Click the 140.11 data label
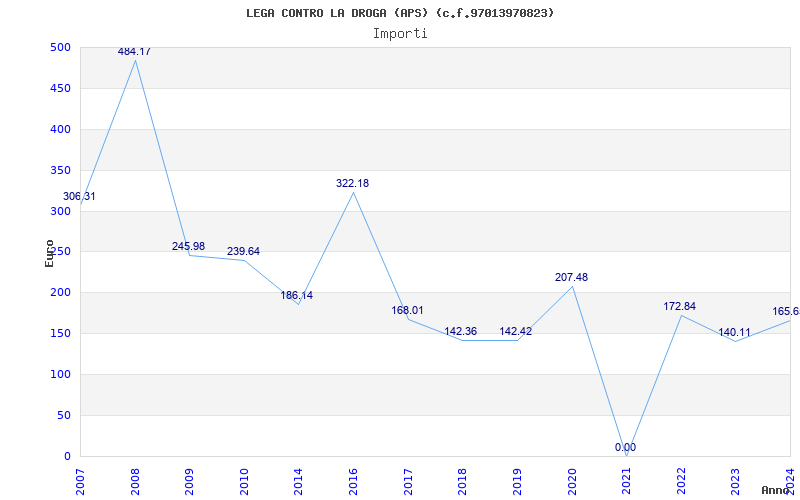Screen dimensions: 800x500 [735, 333]
